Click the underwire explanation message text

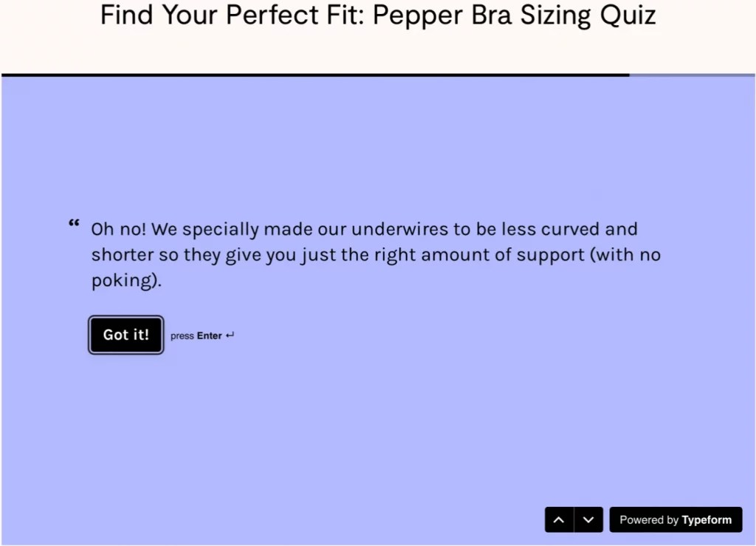pos(375,254)
